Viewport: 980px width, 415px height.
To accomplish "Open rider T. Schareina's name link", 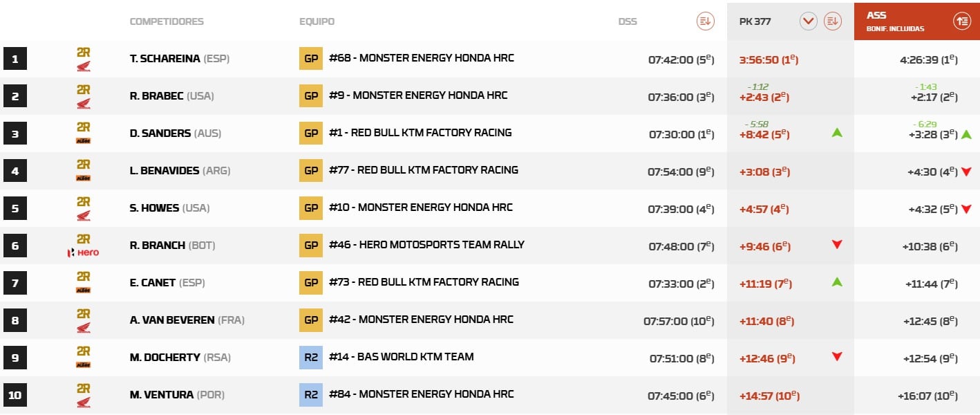I will pos(164,59).
